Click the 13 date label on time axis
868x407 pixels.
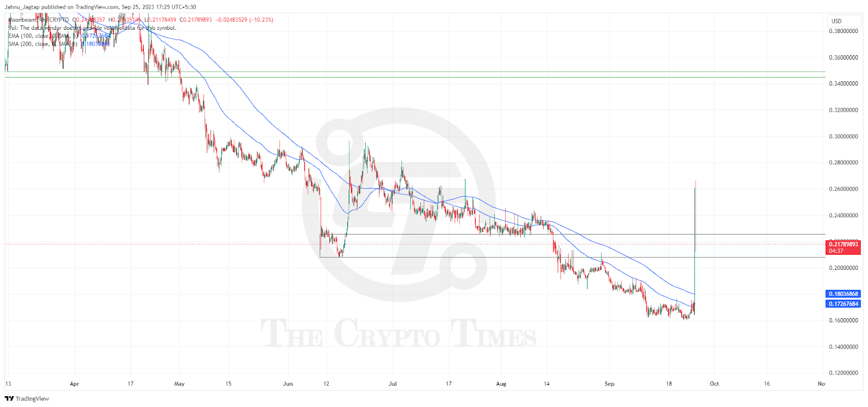8,384
